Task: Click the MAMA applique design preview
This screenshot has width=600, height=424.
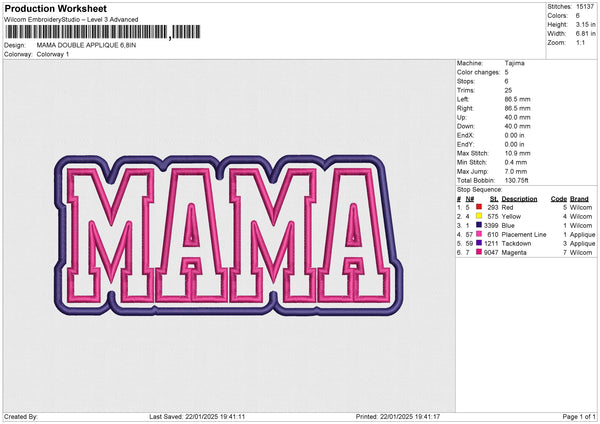Action: 228,235
